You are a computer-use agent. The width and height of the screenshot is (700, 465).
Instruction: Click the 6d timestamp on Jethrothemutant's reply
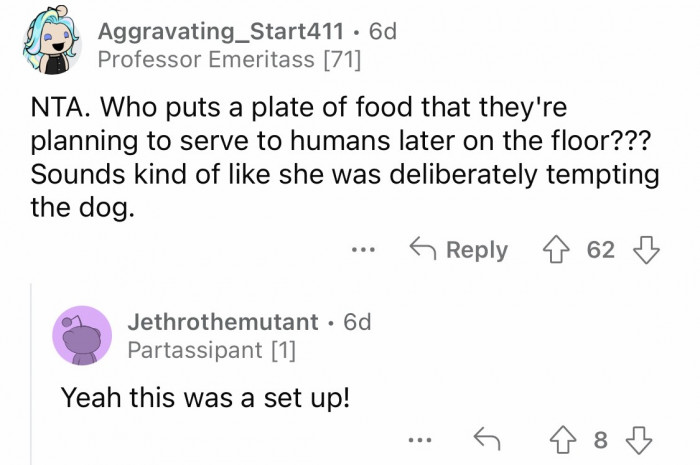pos(357,322)
